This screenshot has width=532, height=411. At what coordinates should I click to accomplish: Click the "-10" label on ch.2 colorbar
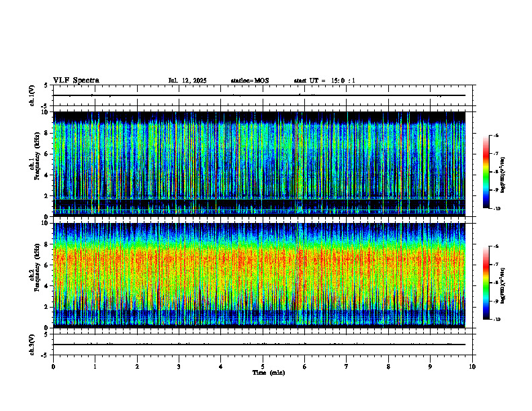496,320
